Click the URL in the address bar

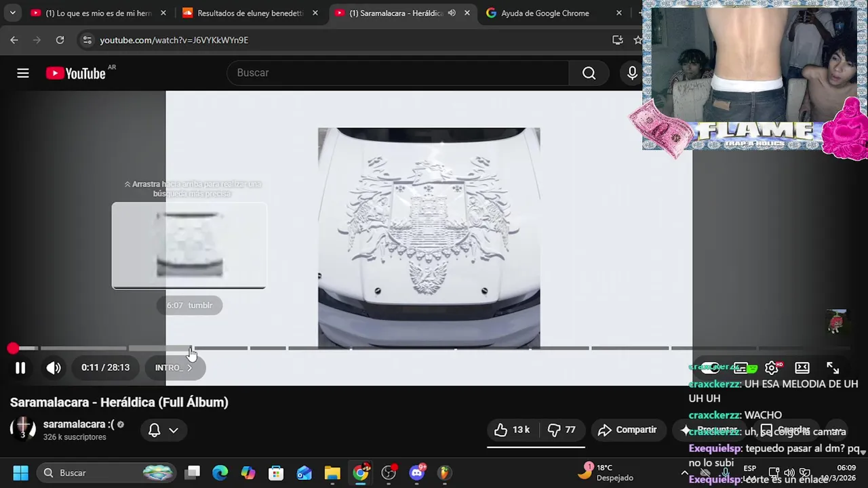[174, 40]
